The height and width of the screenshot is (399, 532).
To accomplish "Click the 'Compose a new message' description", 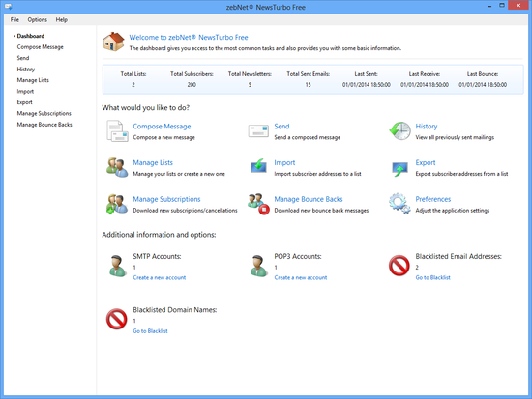I will [x=163, y=137].
